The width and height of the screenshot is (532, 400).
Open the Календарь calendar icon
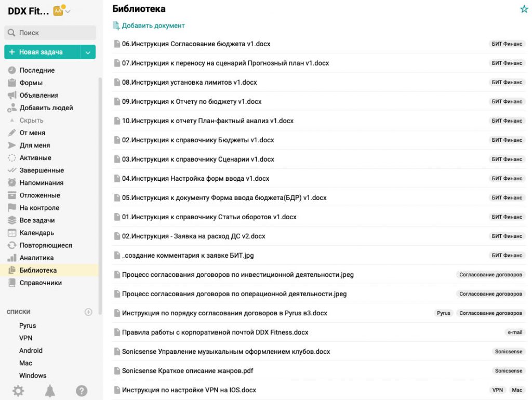(12, 233)
